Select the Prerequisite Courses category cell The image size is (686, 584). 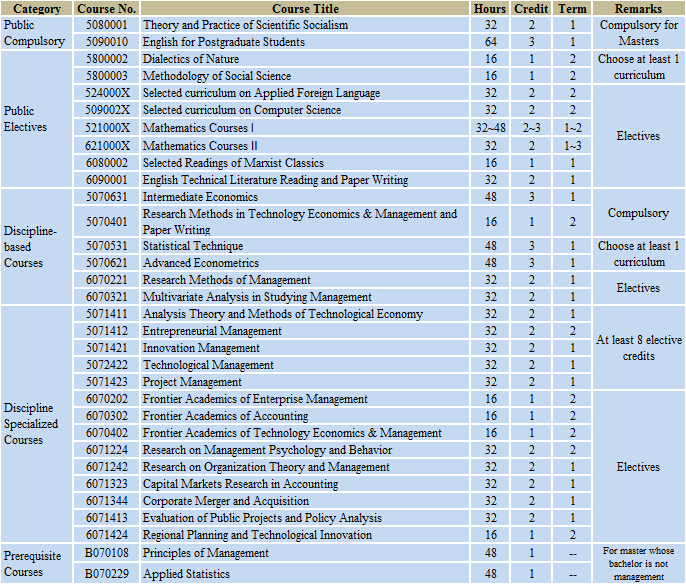pos(32,563)
